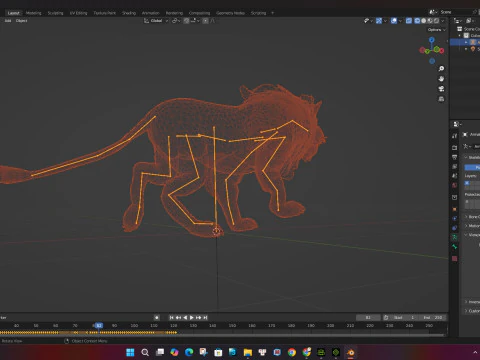Click the armature icon in selected outliner row
Viewport: 480px width, 360px height.
click(473, 42)
